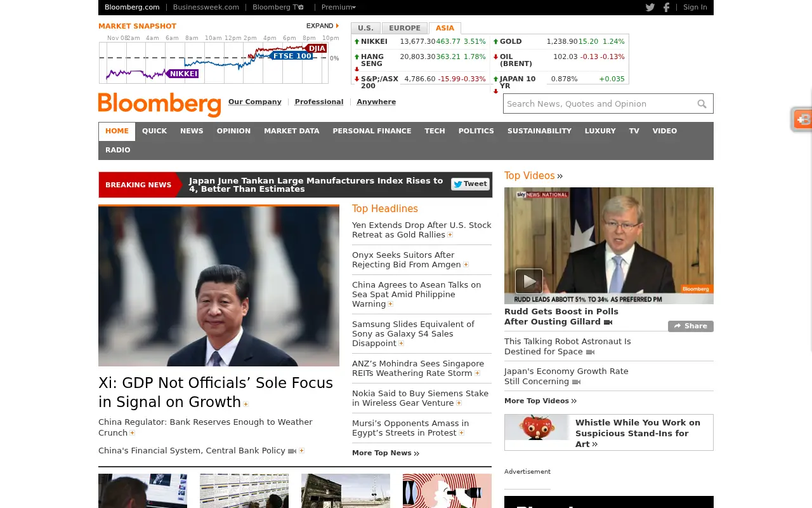This screenshot has height=508, width=812.
Task: Click the search magnifier icon
Action: pyautogui.click(x=702, y=104)
